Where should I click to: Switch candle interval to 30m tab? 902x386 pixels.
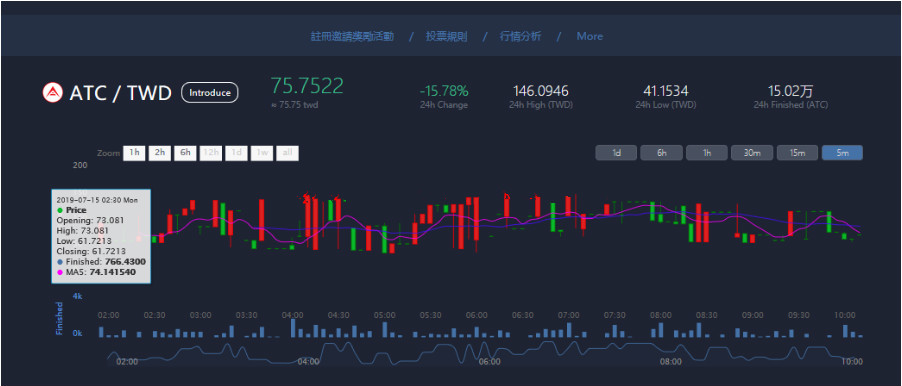click(x=752, y=153)
